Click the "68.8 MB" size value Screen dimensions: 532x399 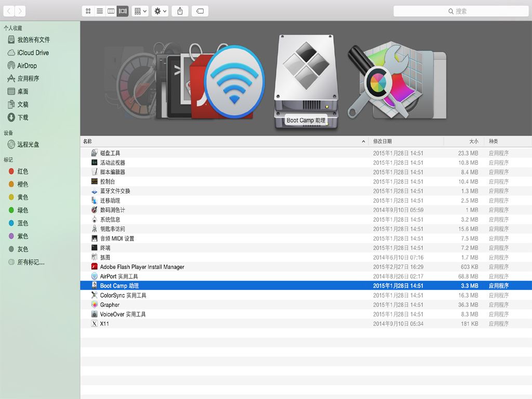click(x=468, y=276)
